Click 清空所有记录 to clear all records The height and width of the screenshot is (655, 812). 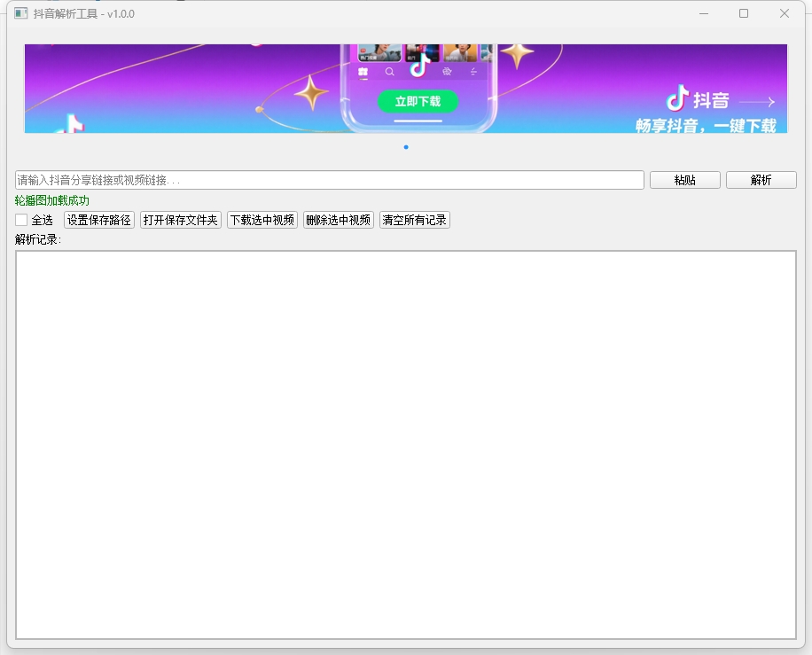[x=415, y=220]
